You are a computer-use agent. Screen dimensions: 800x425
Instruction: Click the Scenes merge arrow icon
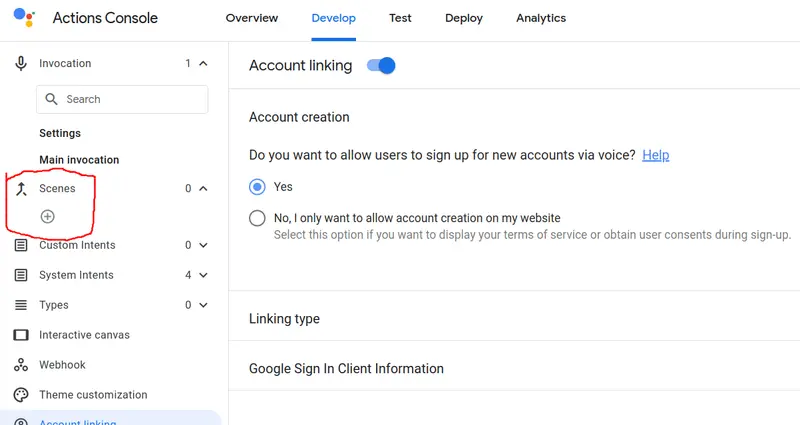[21, 189]
